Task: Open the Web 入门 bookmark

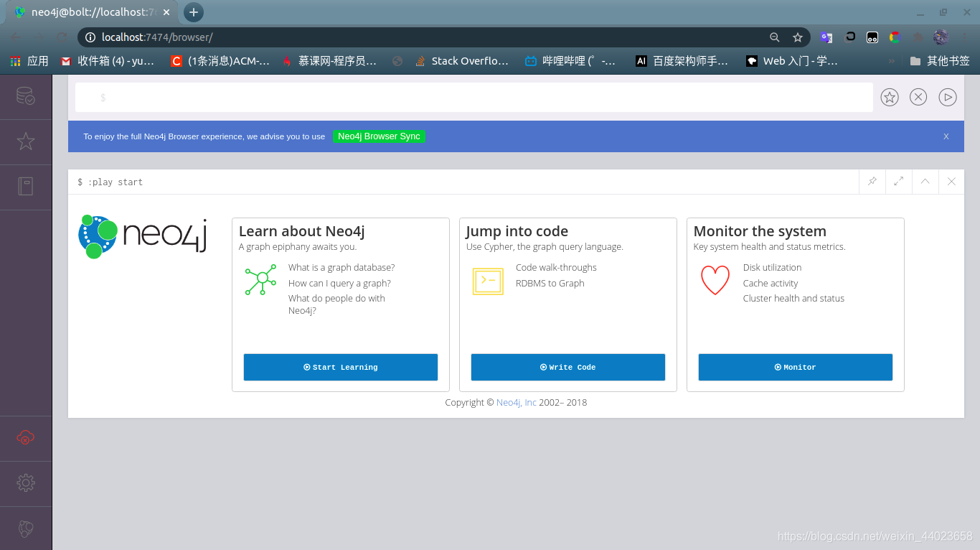Action: click(792, 61)
